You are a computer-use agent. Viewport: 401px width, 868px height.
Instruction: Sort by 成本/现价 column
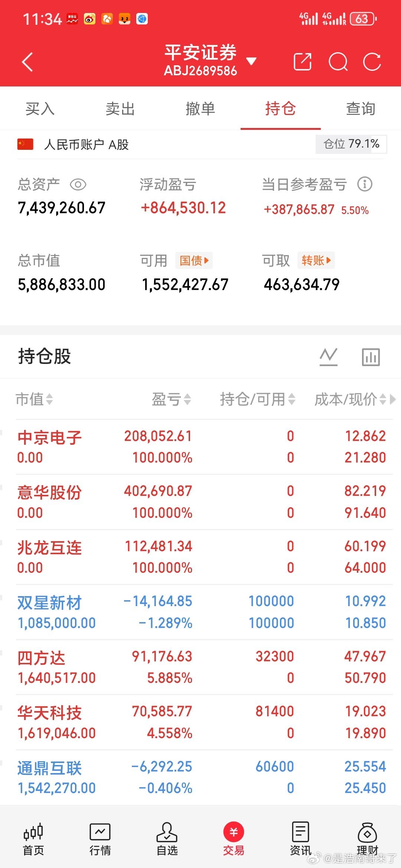[x=351, y=400]
